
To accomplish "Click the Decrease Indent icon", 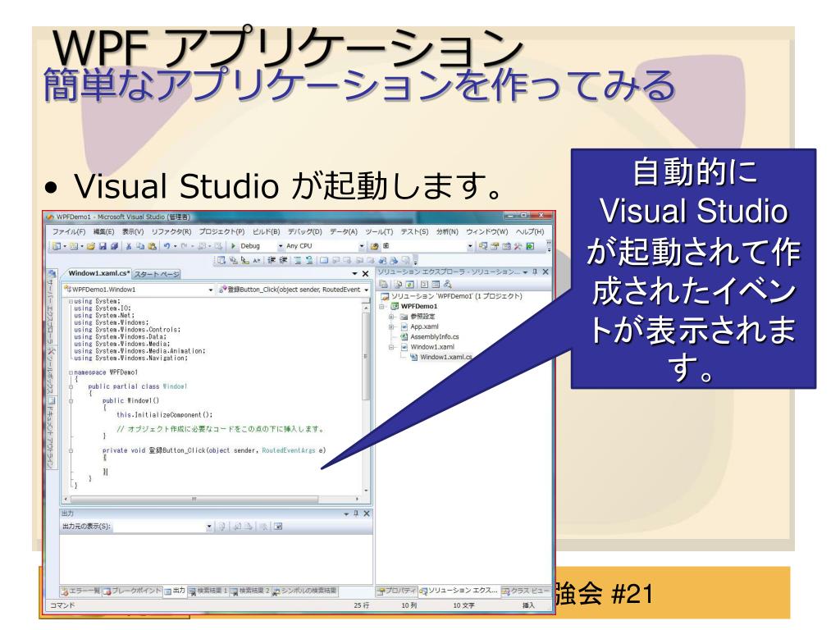I will (271, 260).
